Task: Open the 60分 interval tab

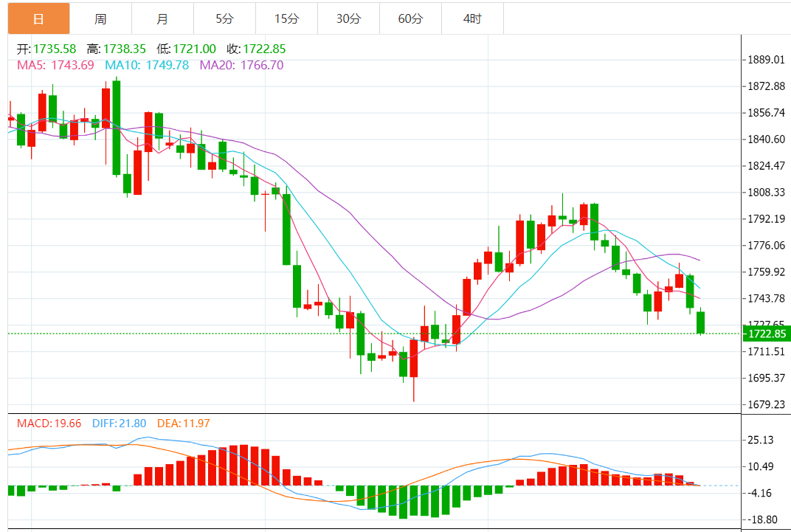Action: click(x=411, y=18)
